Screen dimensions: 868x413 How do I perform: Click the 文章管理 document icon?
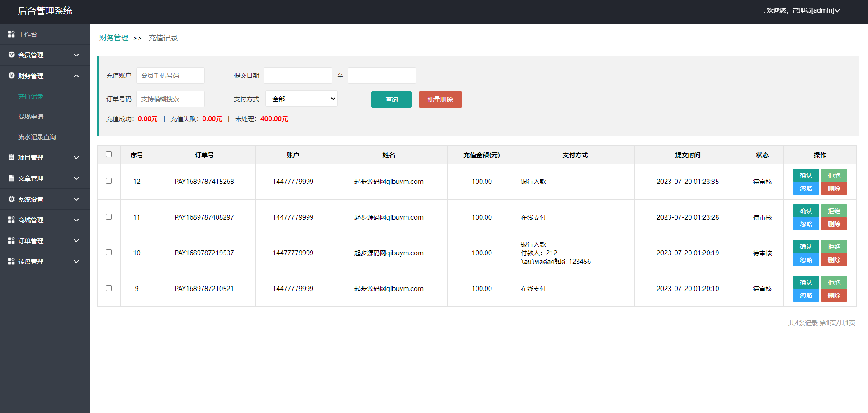click(x=11, y=178)
